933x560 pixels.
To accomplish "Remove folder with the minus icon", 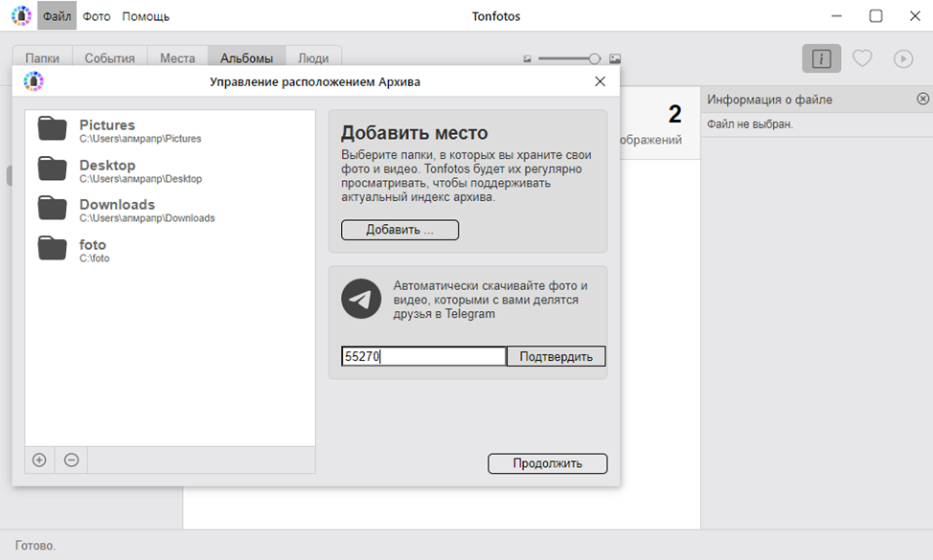I will [72, 460].
